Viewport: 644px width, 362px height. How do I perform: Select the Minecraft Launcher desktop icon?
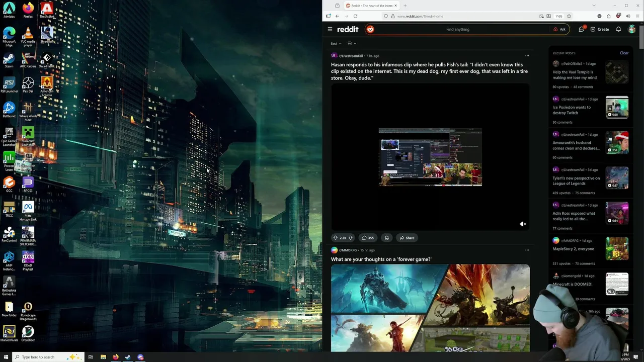point(28,136)
